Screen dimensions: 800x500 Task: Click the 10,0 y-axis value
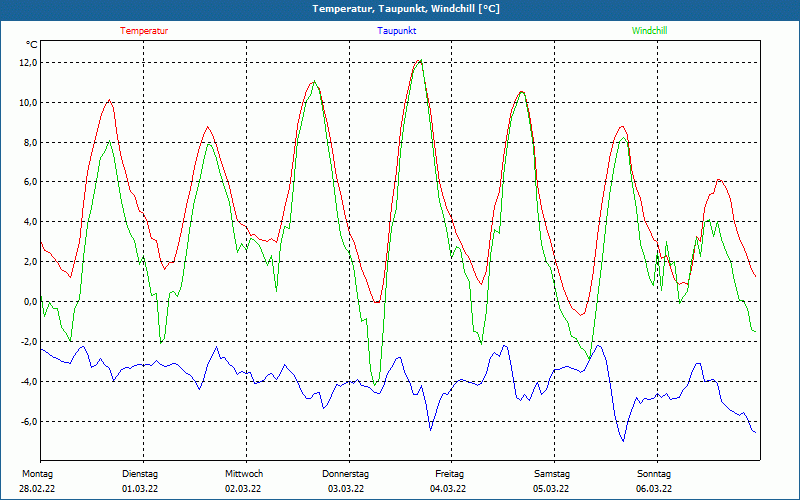click(x=29, y=103)
